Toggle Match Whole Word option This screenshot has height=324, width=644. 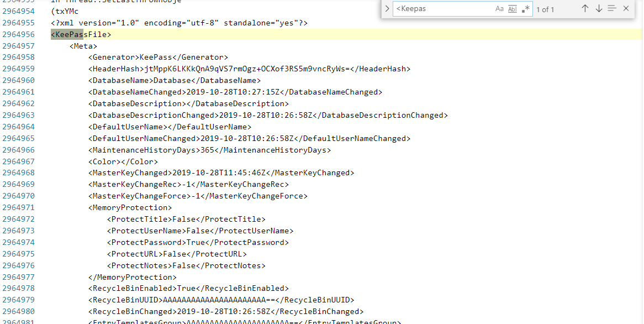pyautogui.click(x=513, y=9)
